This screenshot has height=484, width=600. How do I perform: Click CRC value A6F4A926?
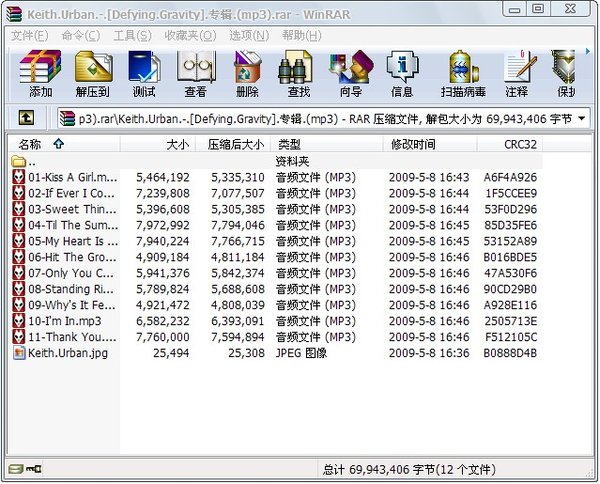pyautogui.click(x=510, y=177)
